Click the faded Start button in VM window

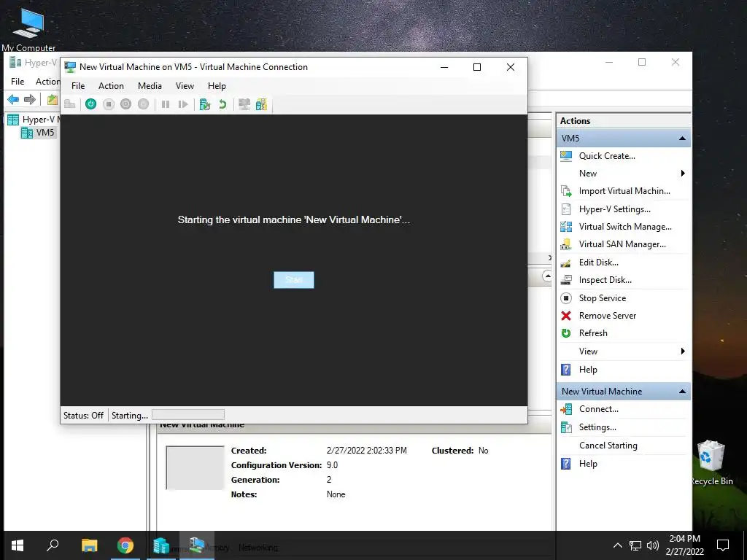(294, 280)
